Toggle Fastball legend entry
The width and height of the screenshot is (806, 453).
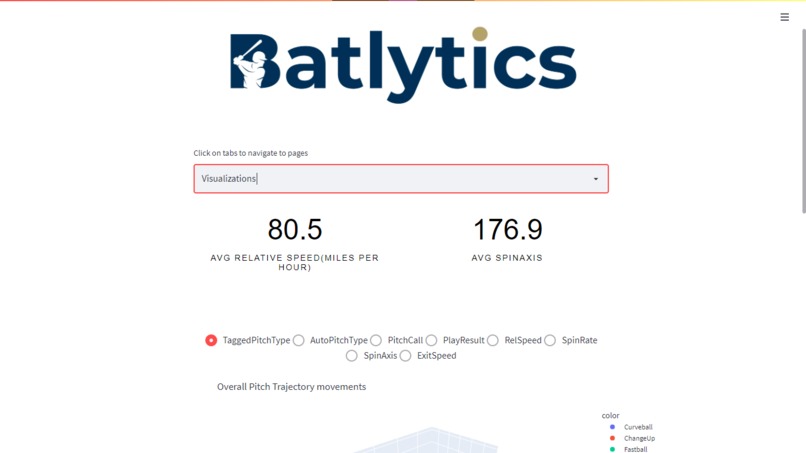click(630, 449)
